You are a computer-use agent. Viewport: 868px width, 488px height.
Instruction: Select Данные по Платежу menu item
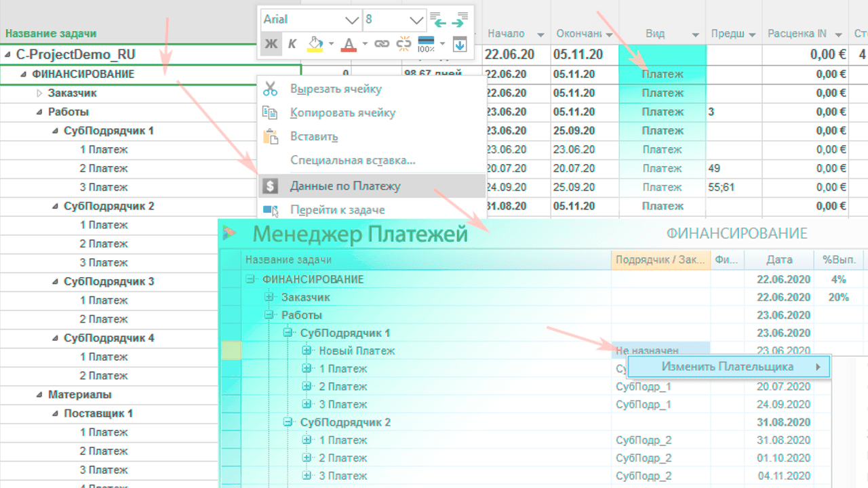click(345, 186)
